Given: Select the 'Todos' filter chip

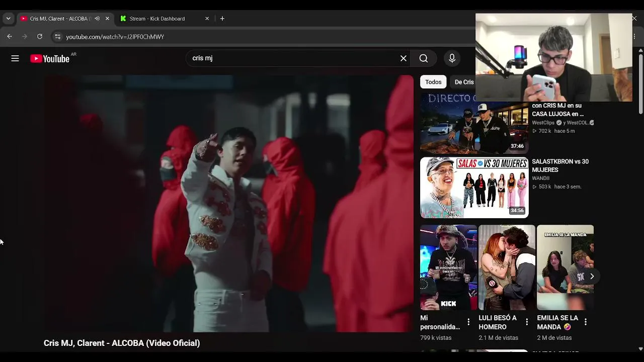Looking at the screenshot, I should click(x=433, y=82).
